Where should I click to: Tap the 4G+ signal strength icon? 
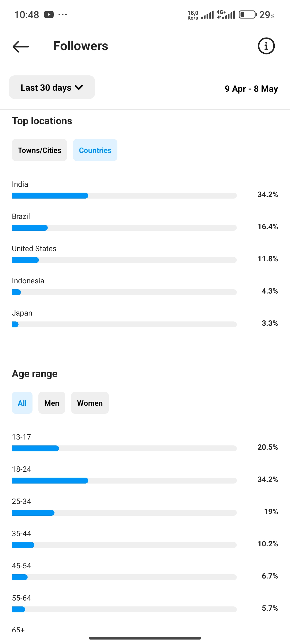(226, 14)
